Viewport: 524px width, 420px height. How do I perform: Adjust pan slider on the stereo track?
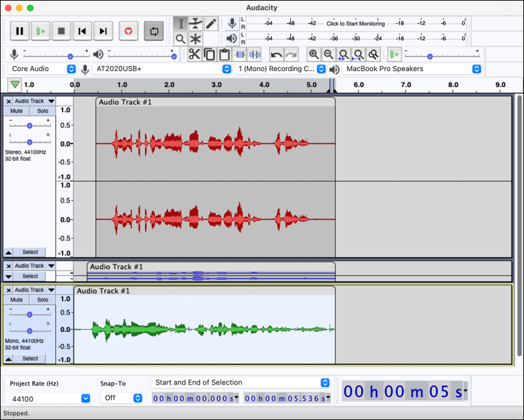click(30, 142)
